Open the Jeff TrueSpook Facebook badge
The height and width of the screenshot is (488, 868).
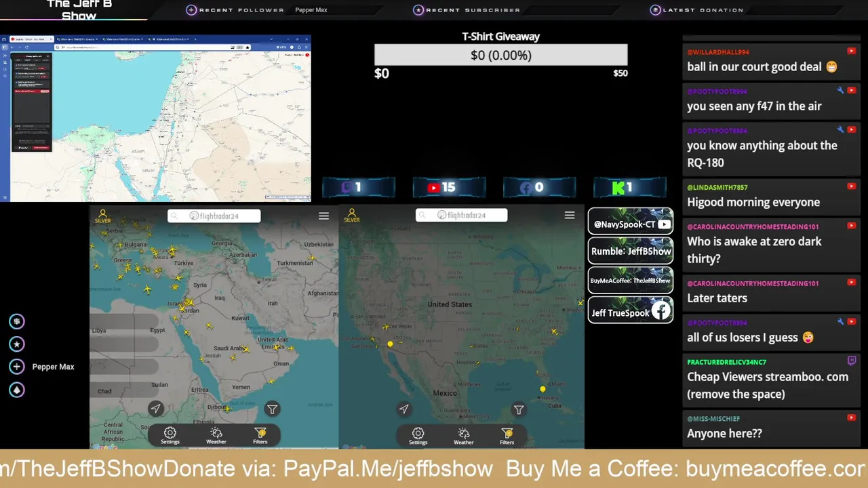[x=631, y=310]
